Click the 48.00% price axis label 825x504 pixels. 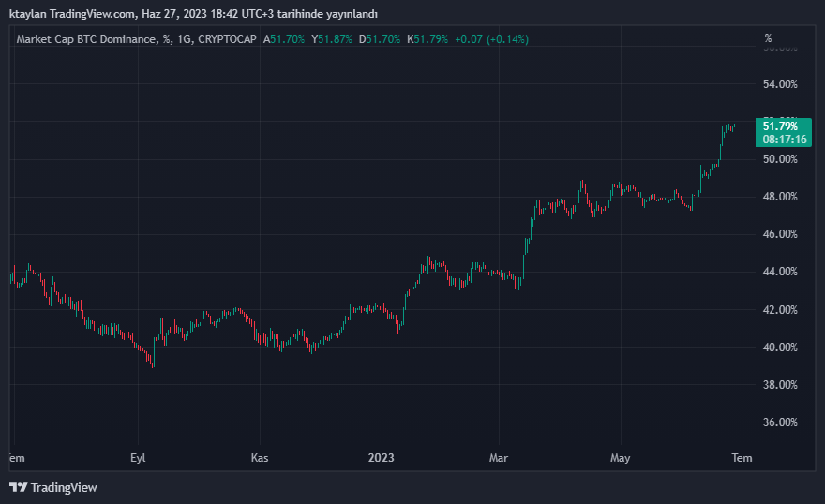point(780,197)
